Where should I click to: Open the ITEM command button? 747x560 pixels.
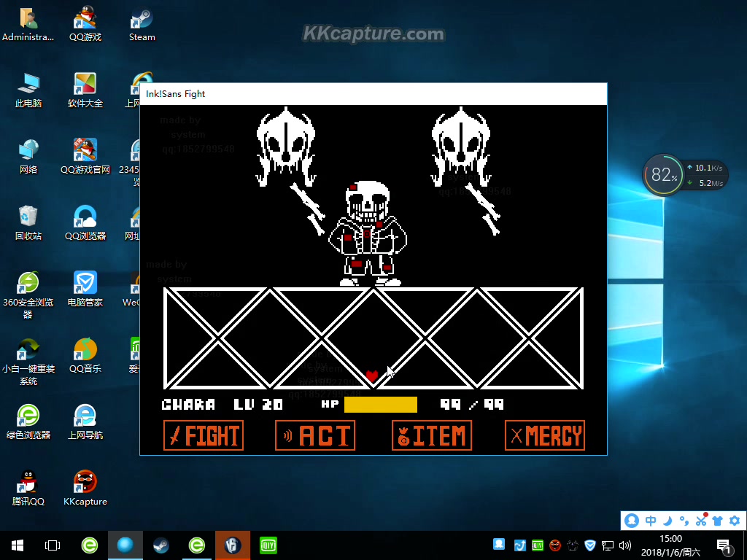point(432,435)
